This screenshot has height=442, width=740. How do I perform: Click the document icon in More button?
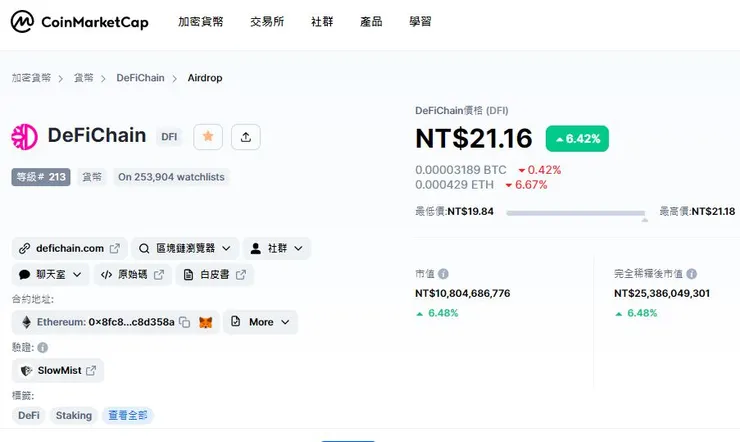pyautogui.click(x=235, y=322)
